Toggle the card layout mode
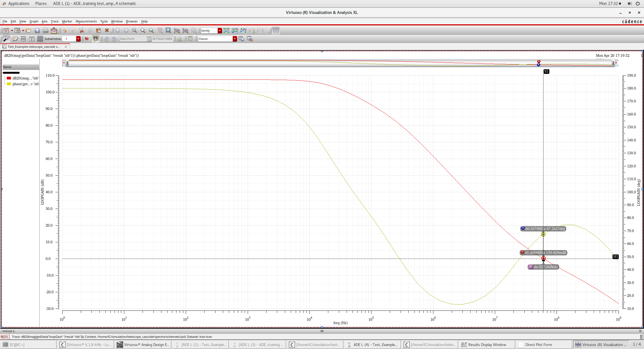Image resolution: width=644 pixels, height=349 pixels. click(x=15, y=39)
